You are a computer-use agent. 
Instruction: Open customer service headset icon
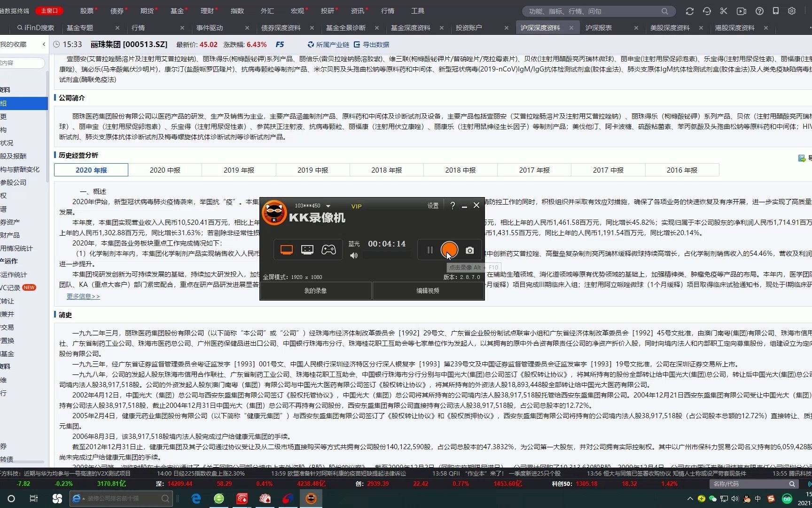pos(707,11)
